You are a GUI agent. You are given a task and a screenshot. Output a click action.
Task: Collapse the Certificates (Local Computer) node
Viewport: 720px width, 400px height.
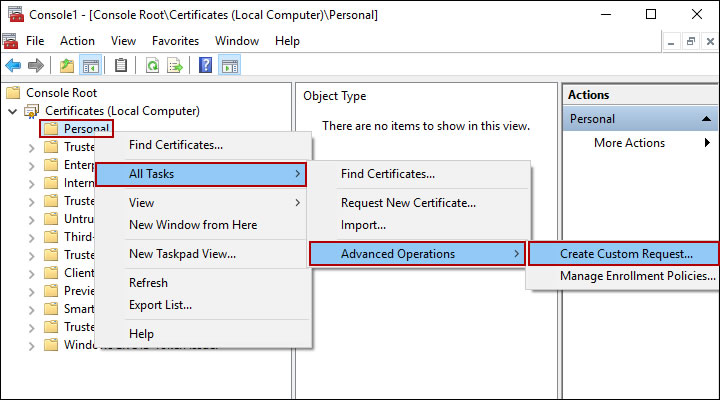[12, 111]
